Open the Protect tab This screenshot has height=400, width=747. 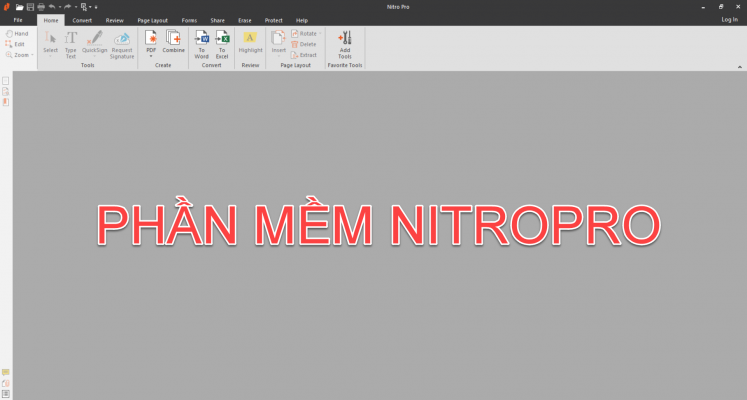[273, 20]
